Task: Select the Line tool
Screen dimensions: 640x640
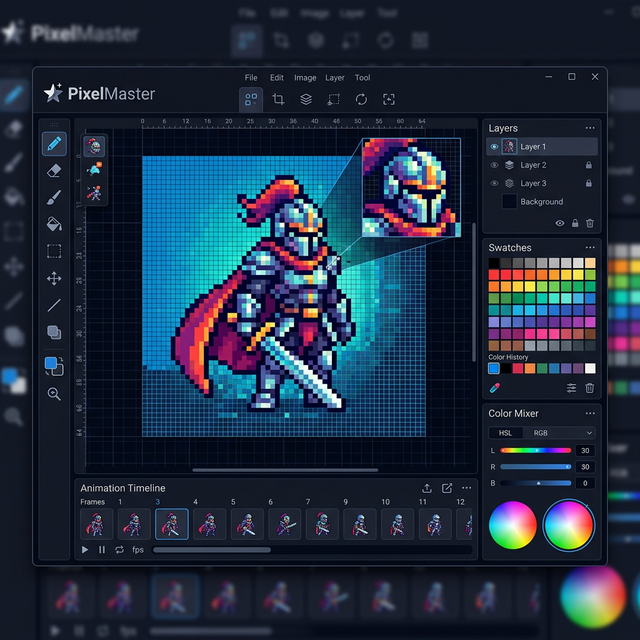Action: (x=54, y=305)
